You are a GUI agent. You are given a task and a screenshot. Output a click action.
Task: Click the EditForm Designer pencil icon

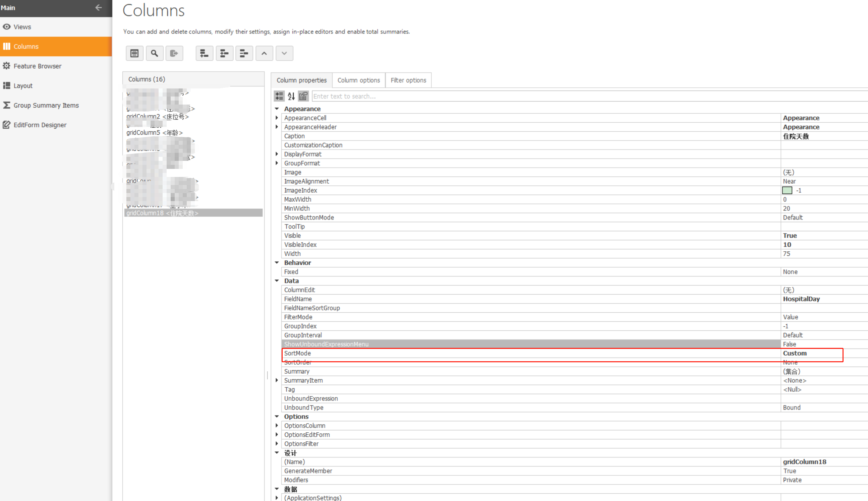pyautogui.click(x=7, y=125)
